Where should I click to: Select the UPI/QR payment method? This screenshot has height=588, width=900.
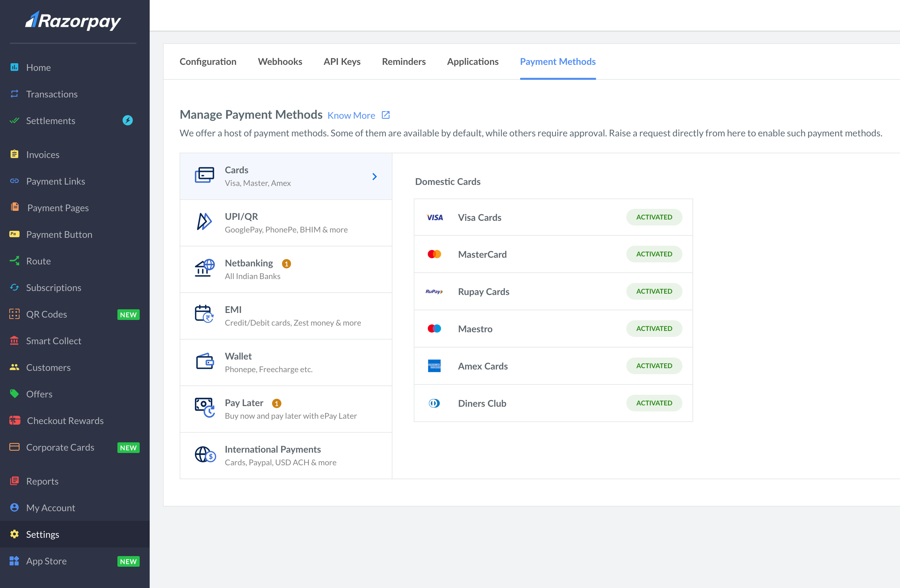[x=286, y=223]
